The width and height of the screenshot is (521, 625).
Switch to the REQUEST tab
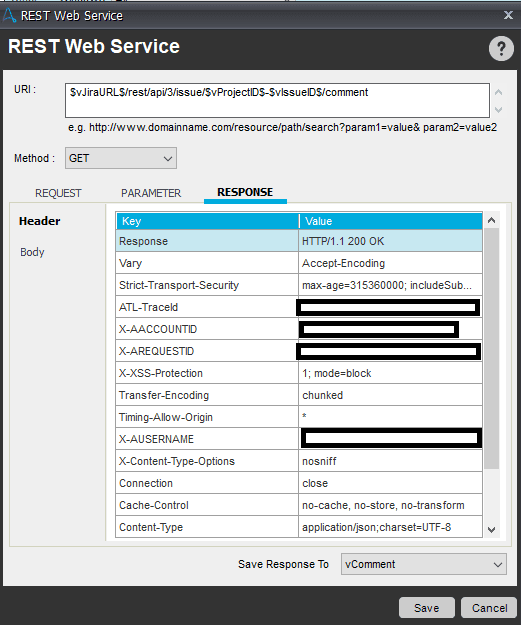(58, 193)
